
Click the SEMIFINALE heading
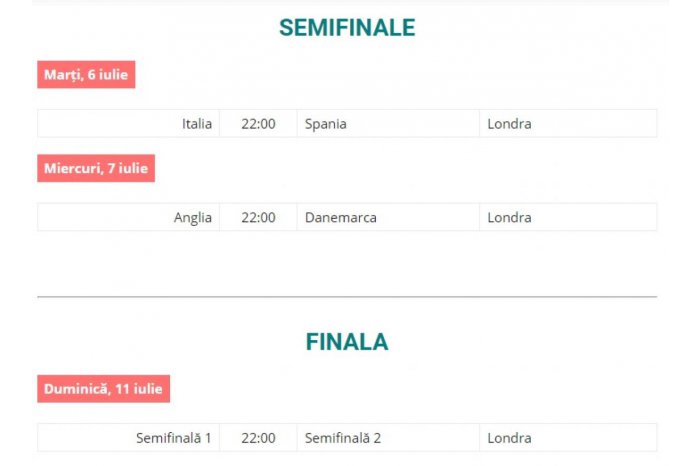tap(347, 28)
